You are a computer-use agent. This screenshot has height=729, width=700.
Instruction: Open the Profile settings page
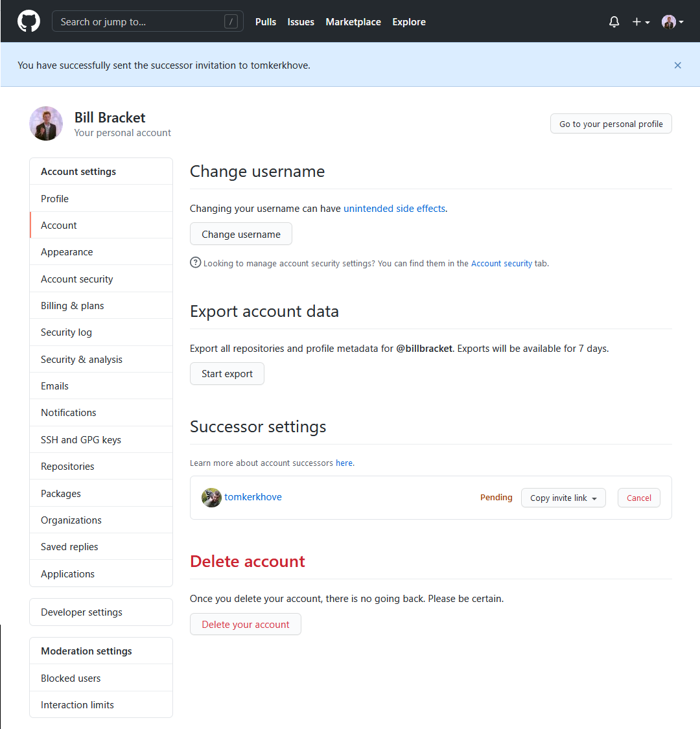101,198
